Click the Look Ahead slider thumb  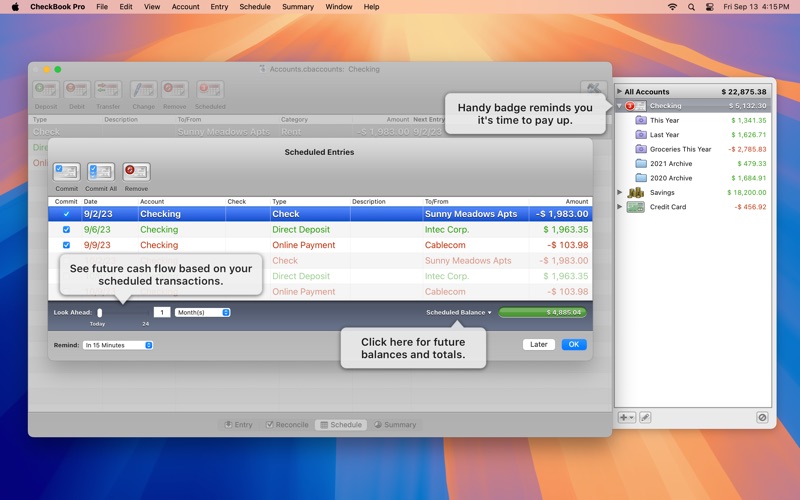coord(100,312)
